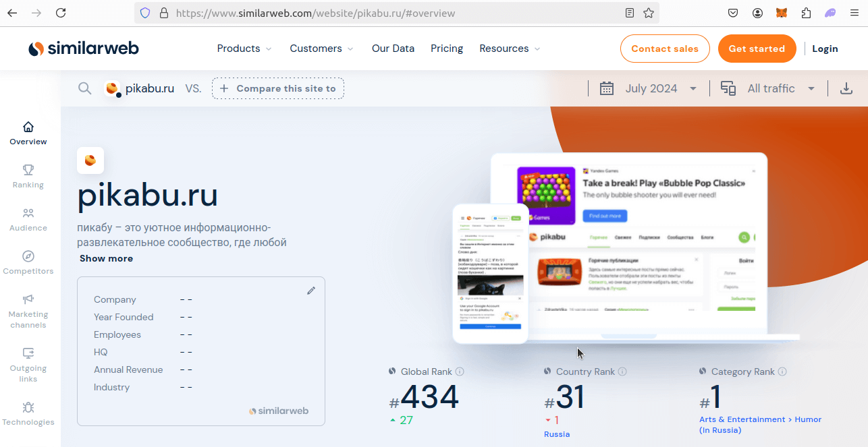Expand the Resources menu
This screenshot has width=868, height=447.
tap(510, 49)
